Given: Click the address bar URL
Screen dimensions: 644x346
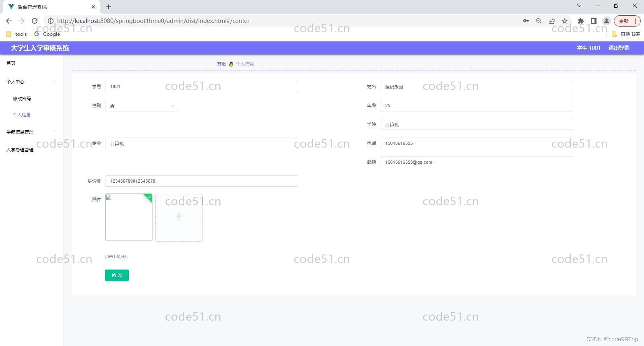Looking at the screenshot, I should 153,21.
